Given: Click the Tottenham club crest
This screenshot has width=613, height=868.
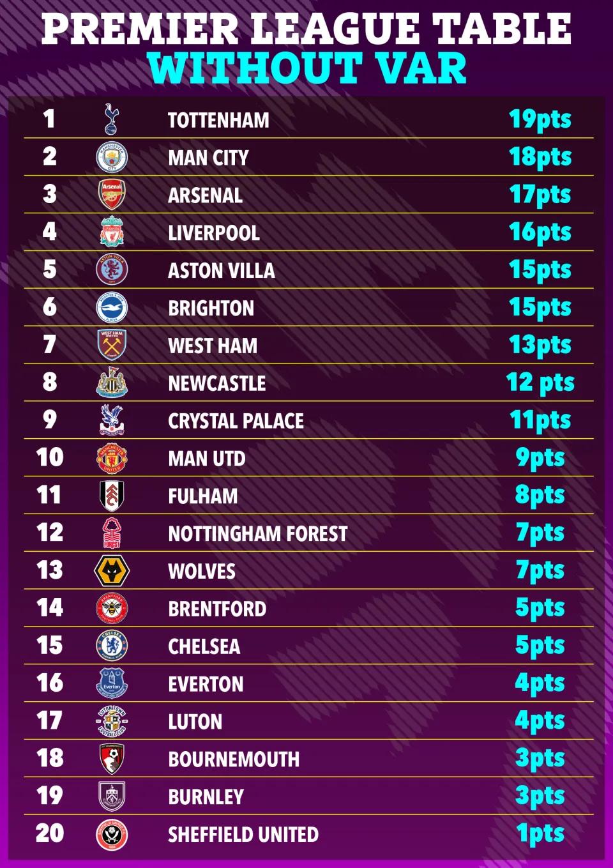Looking at the screenshot, I should coord(111,119).
